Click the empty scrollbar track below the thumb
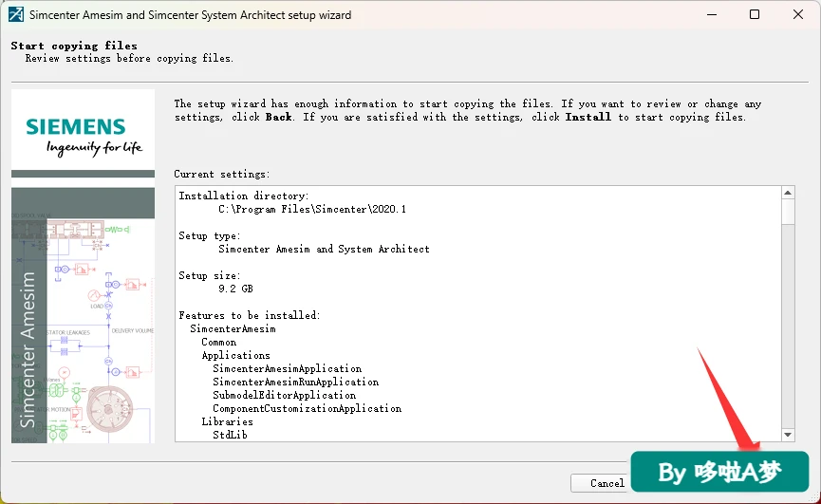 click(788, 327)
